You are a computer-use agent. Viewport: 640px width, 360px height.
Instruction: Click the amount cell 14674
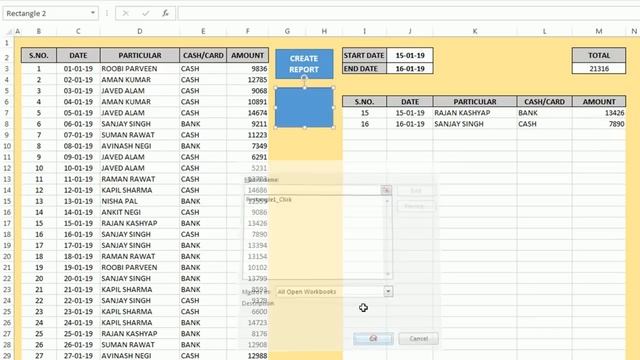tap(247, 113)
